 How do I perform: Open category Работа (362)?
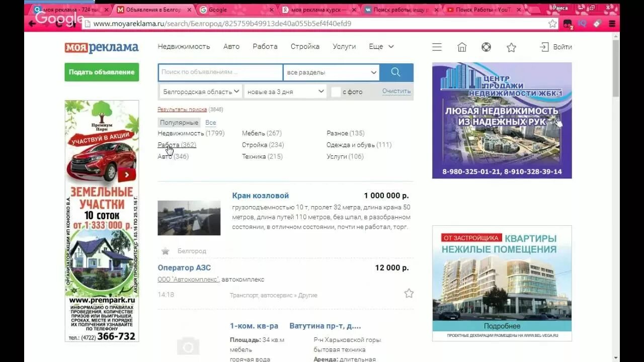[x=177, y=145]
